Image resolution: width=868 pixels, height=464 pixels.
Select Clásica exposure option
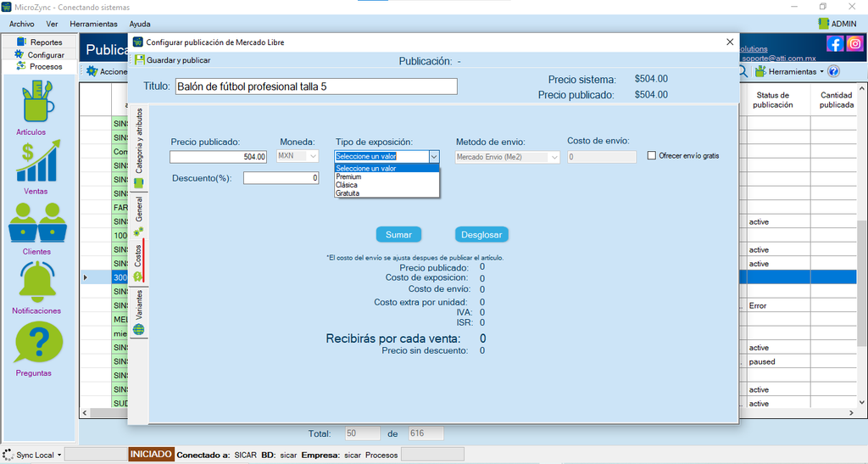point(387,185)
